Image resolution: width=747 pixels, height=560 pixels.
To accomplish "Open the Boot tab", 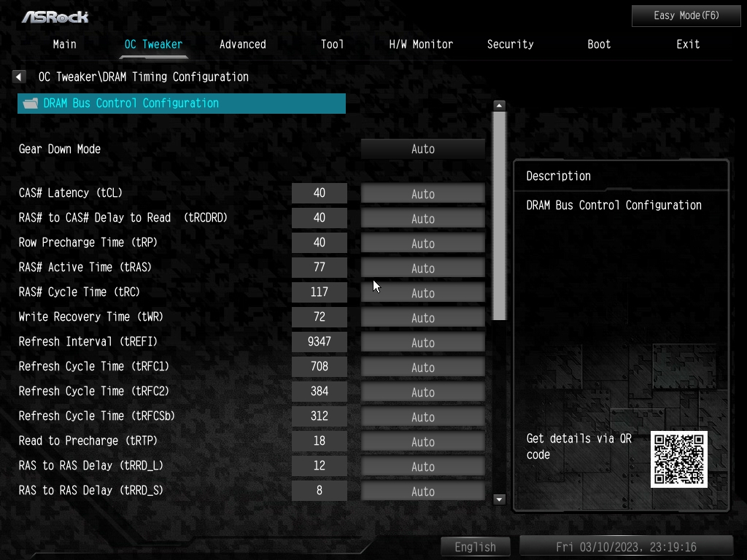I will [599, 44].
